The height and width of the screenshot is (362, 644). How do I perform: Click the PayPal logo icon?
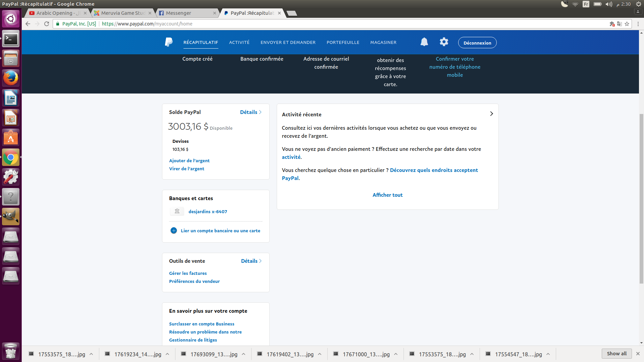pos(169,42)
